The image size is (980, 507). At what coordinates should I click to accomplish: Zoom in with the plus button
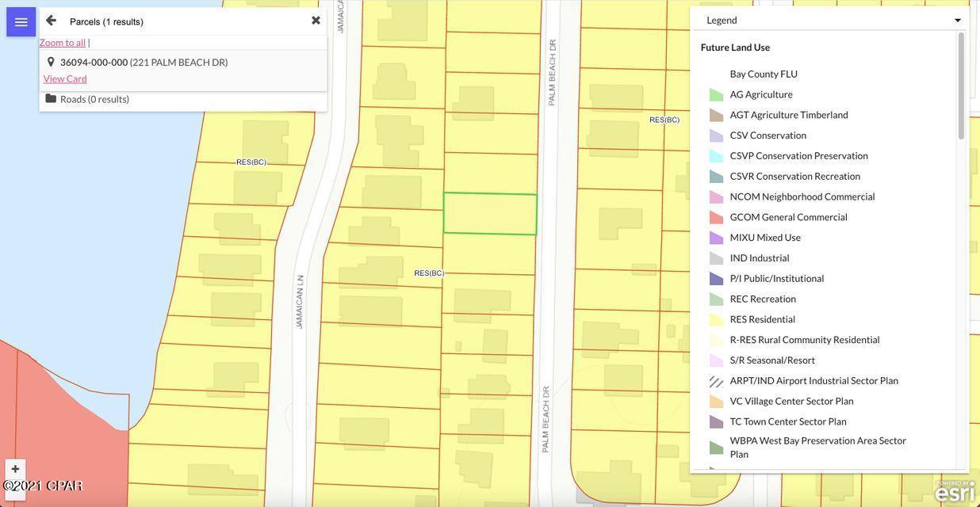click(15, 470)
